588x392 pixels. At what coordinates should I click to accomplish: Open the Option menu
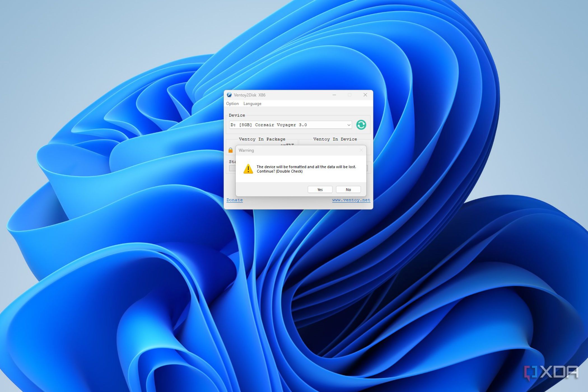click(x=232, y=104)
